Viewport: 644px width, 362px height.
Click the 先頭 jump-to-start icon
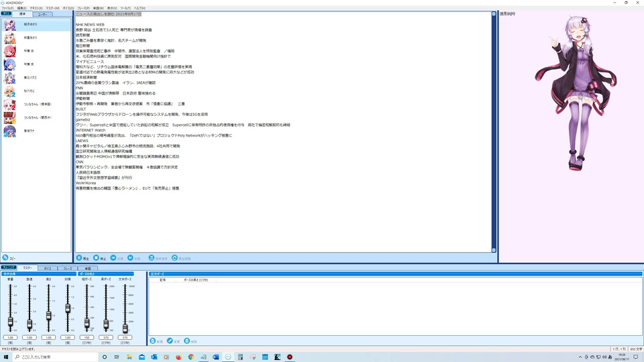point(113,257)
